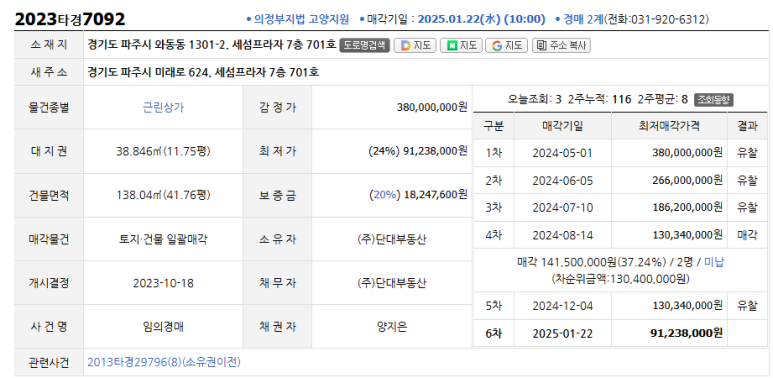Click owner (주)단대부동산 in 소유자 row
773x378 pixels.
point(392,240)
